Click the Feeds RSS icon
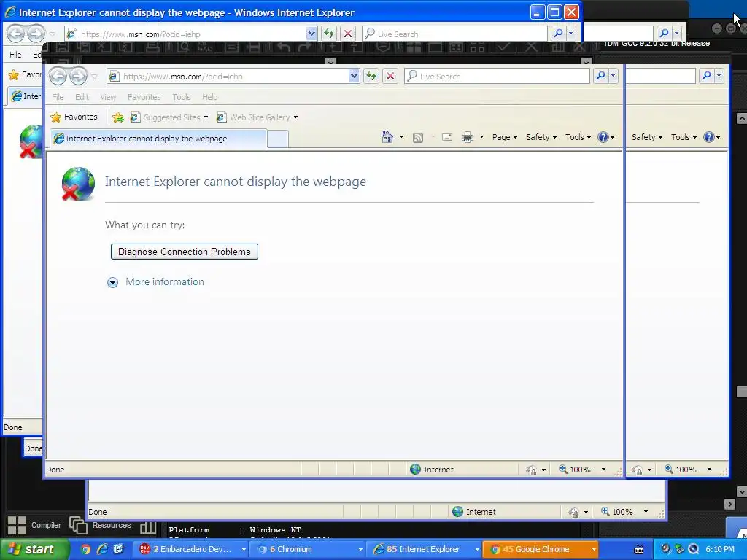The image size is (747, 560). coord(418,138)
